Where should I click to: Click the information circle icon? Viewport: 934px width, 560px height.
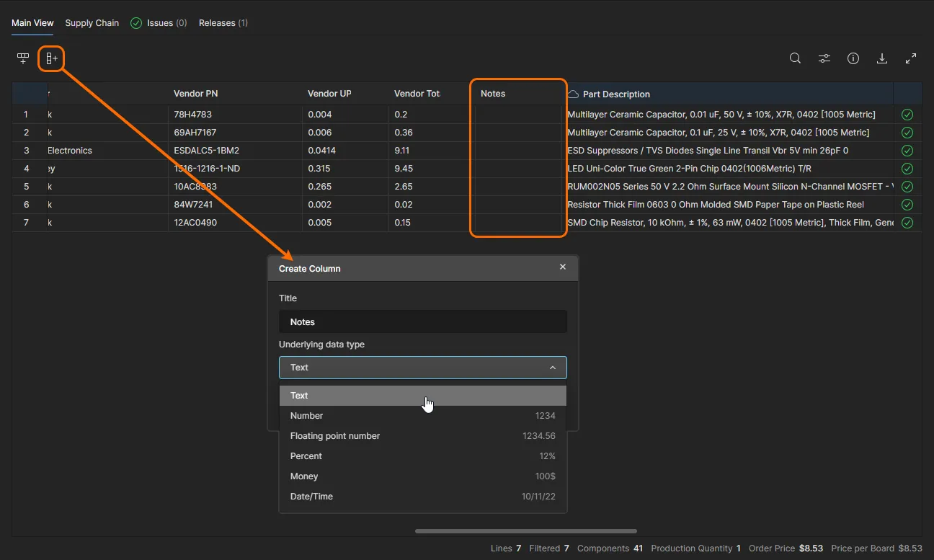(853, 58)
